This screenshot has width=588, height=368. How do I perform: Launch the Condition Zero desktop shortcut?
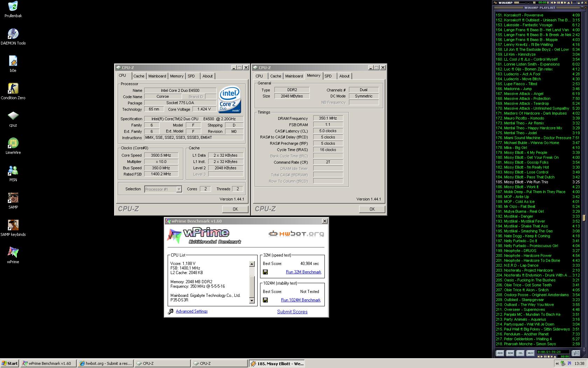(13, 88)
